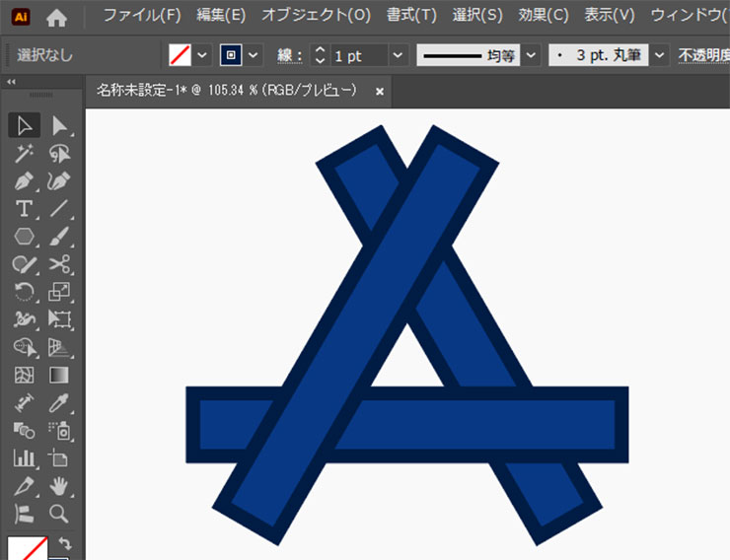Activate the Hand tool
Viewport: 730px width, 560px height.
click(x=60, y=485)
